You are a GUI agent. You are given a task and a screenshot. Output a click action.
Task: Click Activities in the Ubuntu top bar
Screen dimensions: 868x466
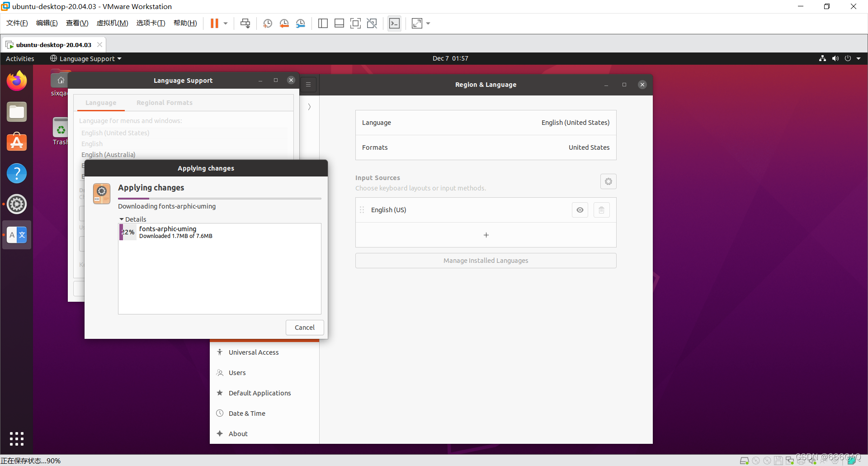[20, 58]
